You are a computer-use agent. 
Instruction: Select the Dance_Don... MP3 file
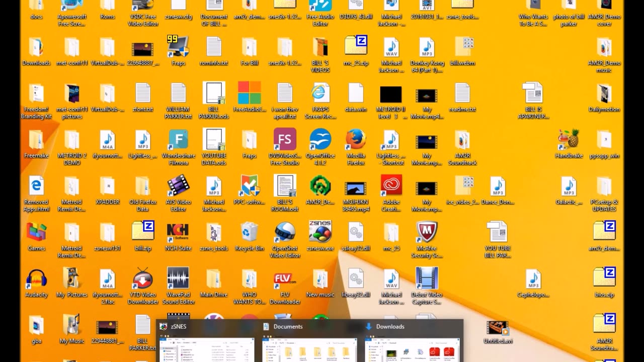(x=498, y=187)
